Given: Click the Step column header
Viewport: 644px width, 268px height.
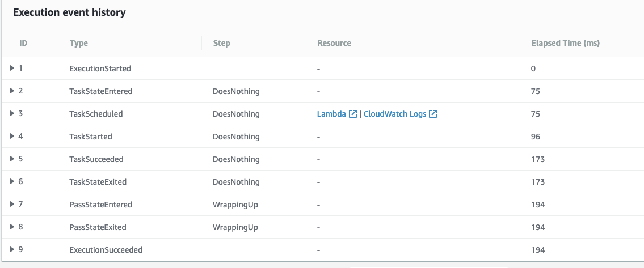Looking at the screenshot, I should (x=221, y=43).
